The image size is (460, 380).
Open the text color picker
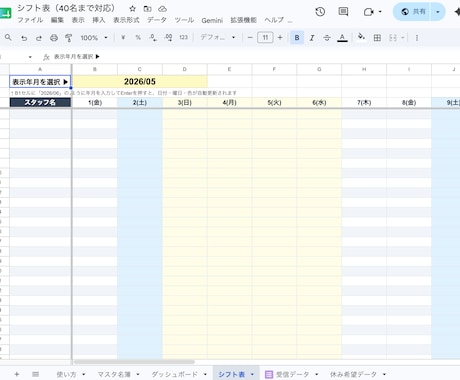tap(342, 38)
